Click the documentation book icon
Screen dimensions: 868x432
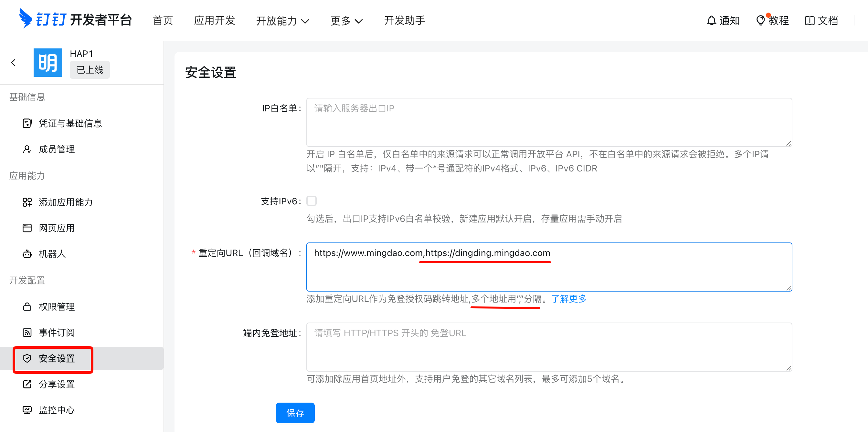pos(810,21)
